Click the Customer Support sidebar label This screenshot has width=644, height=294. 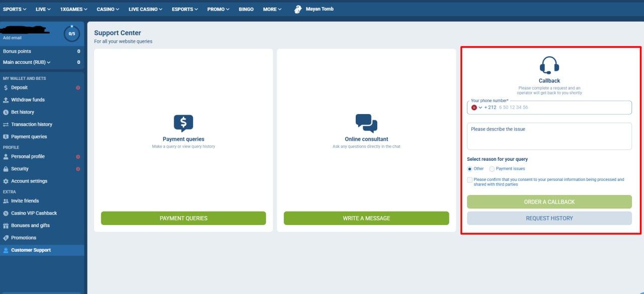(x=31, y=250)
